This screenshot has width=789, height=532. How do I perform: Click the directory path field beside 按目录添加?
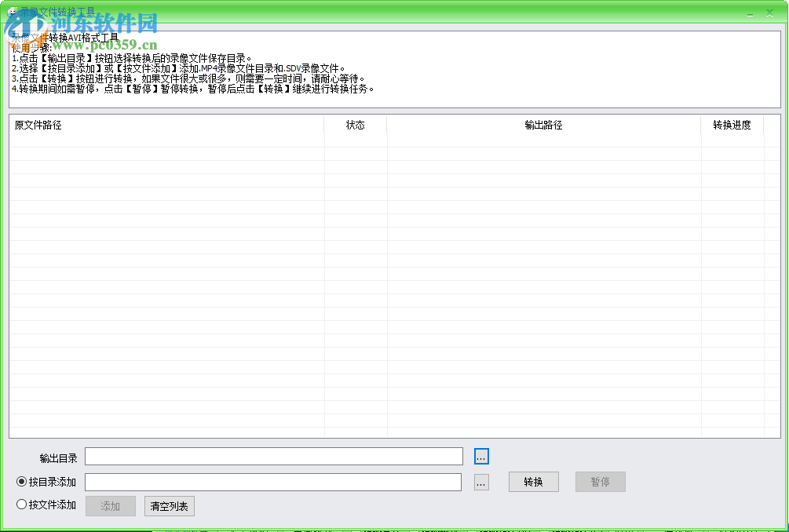point(274,481)
